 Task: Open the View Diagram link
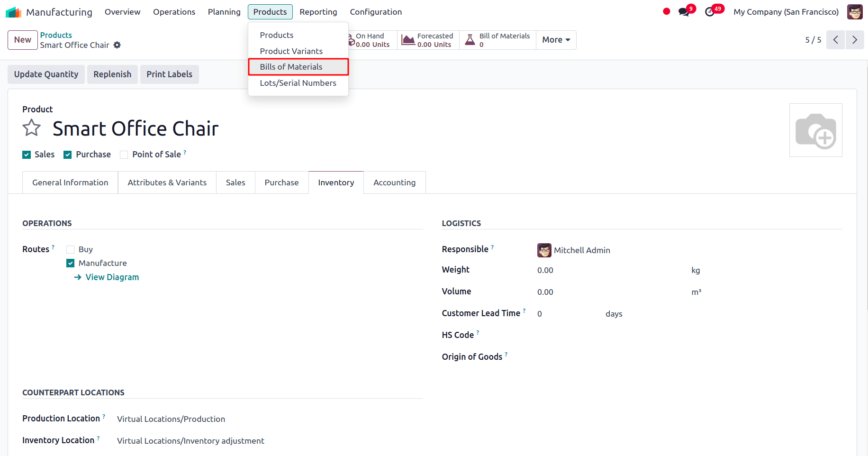tap(112, 277)
